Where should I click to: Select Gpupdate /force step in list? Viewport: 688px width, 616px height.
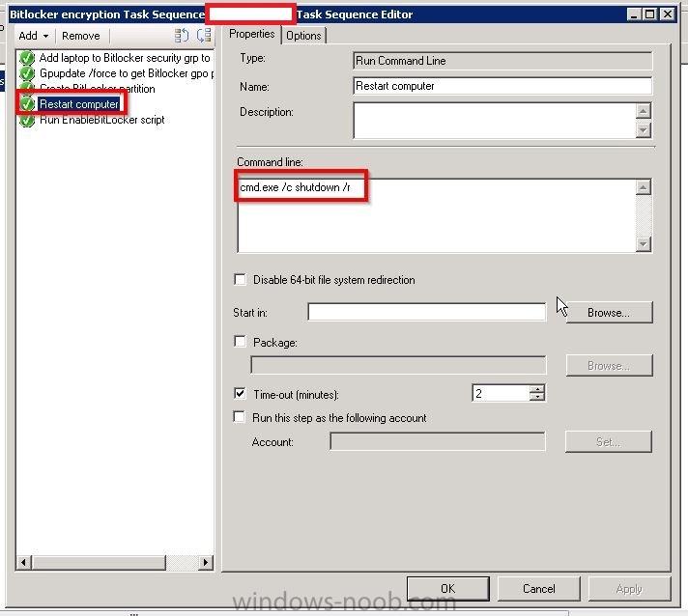pyautogui.click(x=127, y=73)
